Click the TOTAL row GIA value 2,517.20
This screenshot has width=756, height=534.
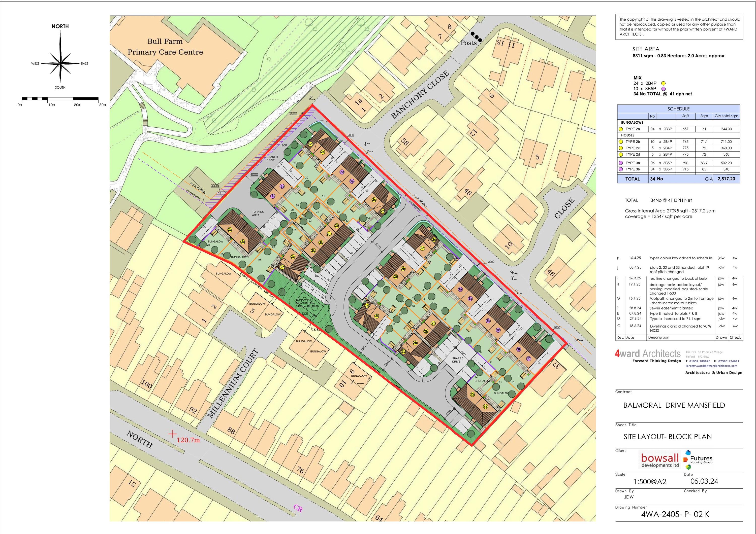(x=726, y=179)
